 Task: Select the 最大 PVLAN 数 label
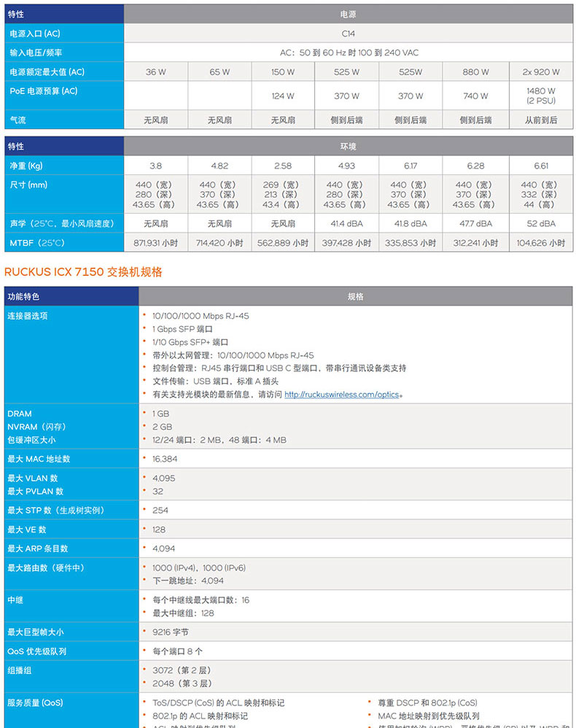[x=35, y=491]
